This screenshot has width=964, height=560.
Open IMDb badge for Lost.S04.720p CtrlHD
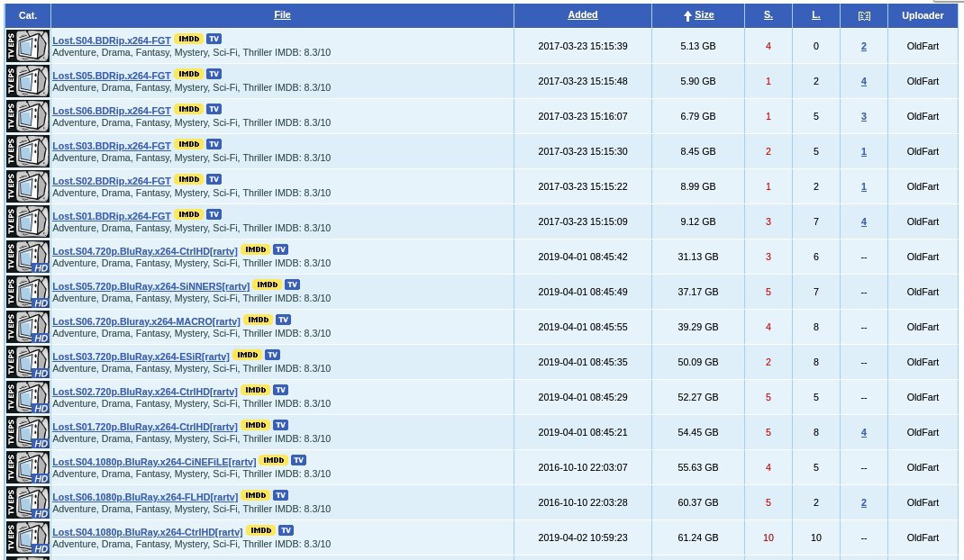(255, 249)
